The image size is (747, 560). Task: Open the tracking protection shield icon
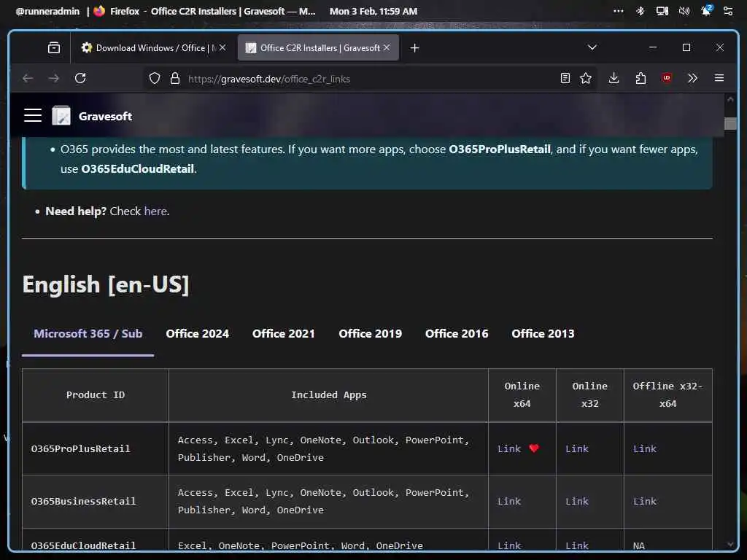pos(155,79)
